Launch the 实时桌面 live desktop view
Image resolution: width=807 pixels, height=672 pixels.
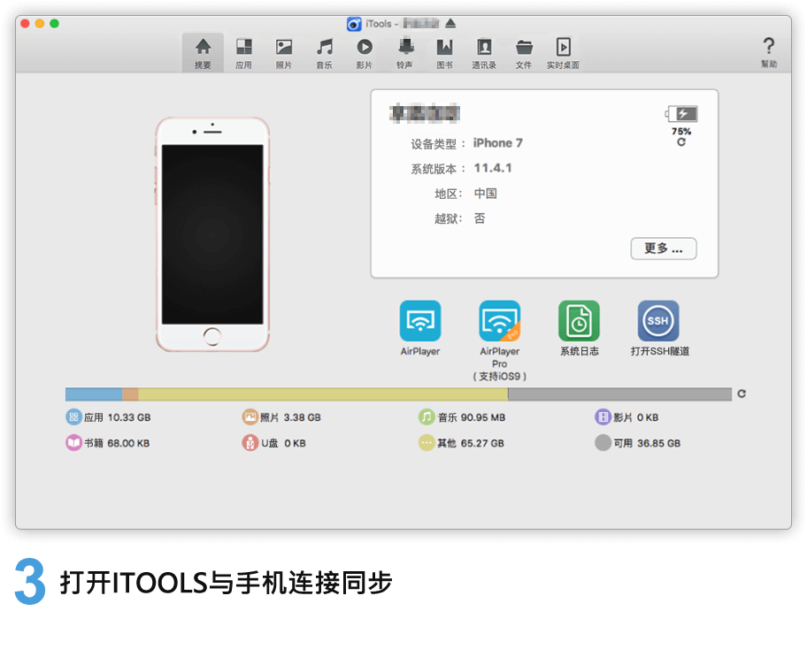[x=563, y=52]
